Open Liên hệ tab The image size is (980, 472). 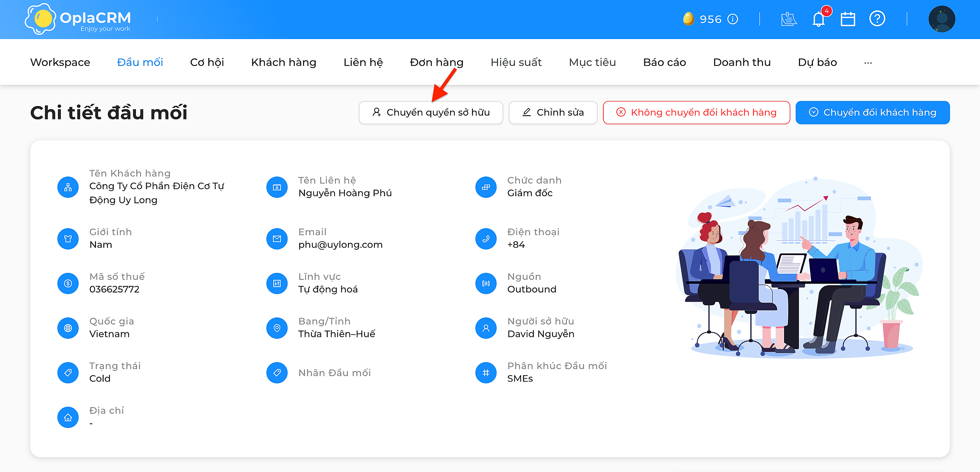[x=363, y=62]
